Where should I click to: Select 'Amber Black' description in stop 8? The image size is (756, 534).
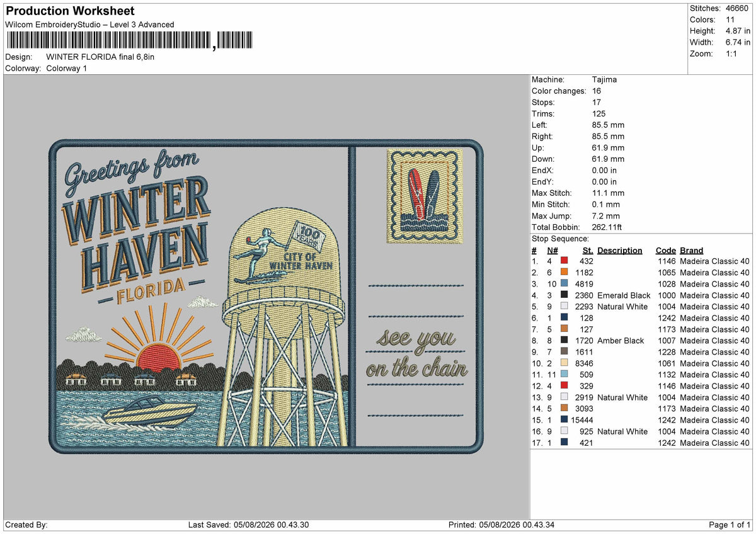click(621, 340)
